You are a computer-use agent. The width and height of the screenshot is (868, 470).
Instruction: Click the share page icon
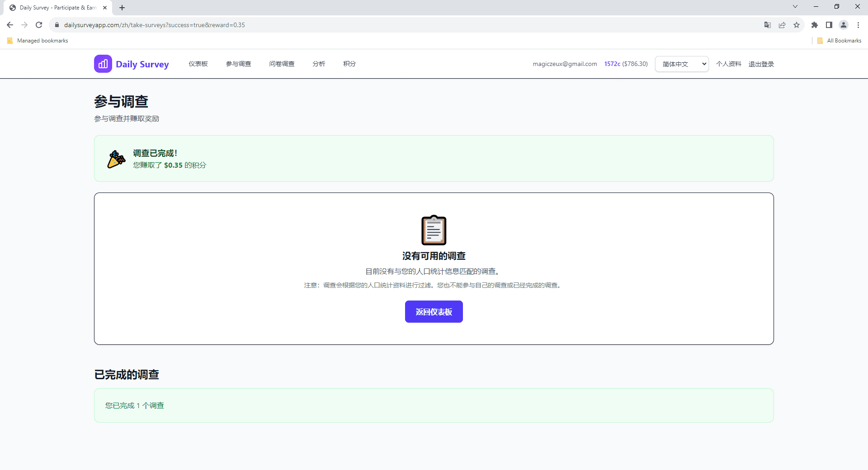(782, 25)
